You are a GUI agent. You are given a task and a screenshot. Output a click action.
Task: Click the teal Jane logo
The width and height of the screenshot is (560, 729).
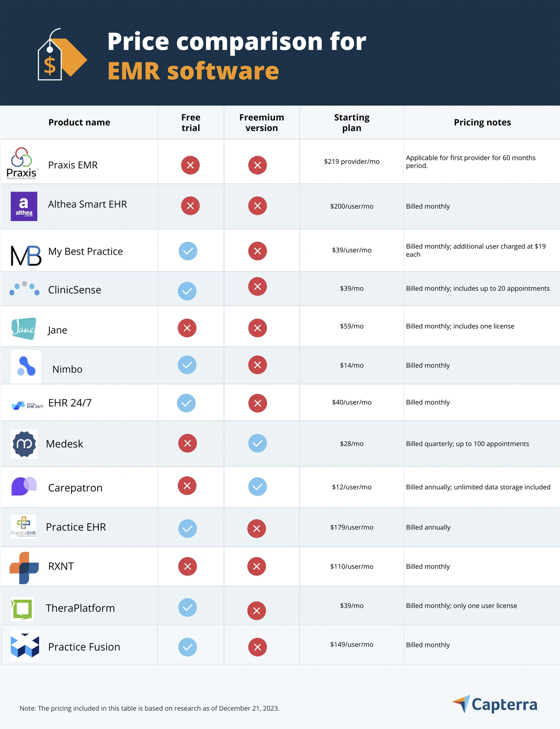[24, 328]
